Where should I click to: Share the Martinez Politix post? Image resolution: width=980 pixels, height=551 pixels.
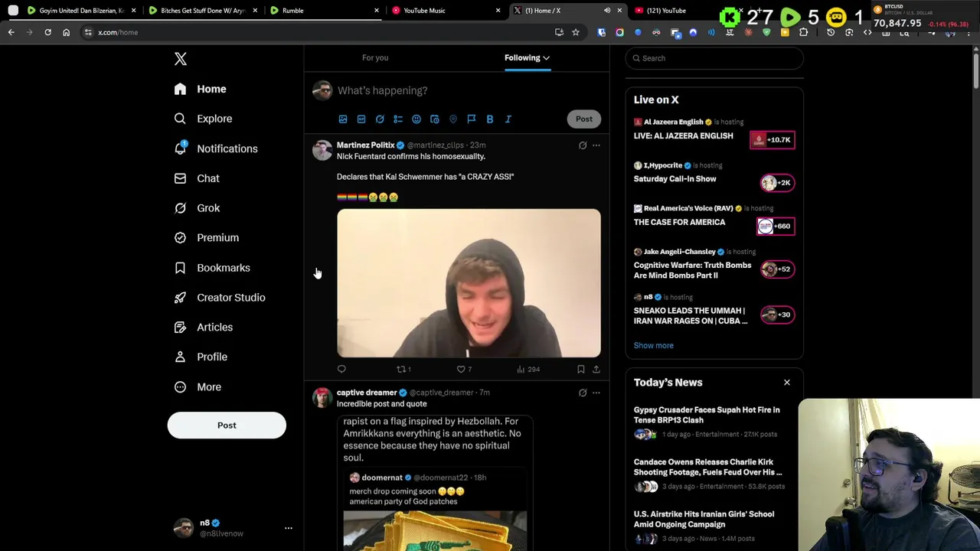coord(596,370)
